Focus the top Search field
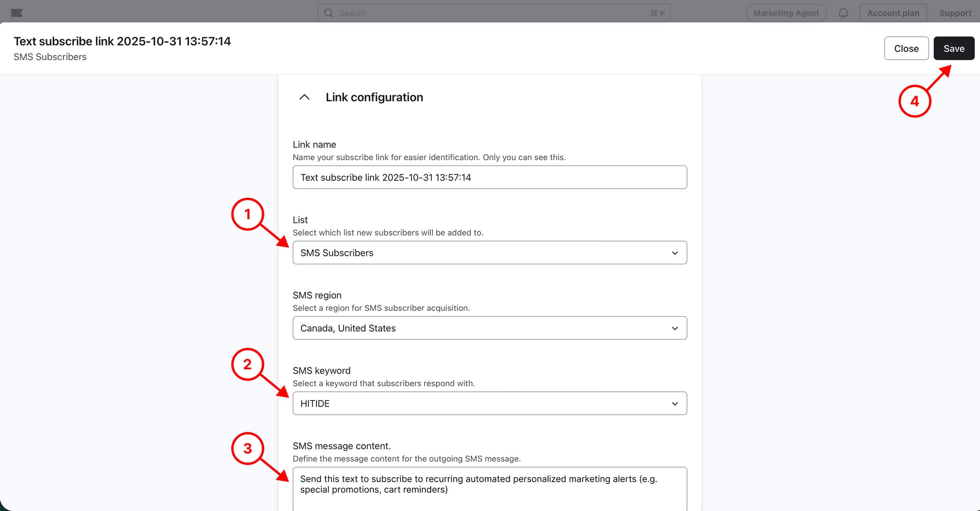980x511 pixels. (x=491, y=13)
